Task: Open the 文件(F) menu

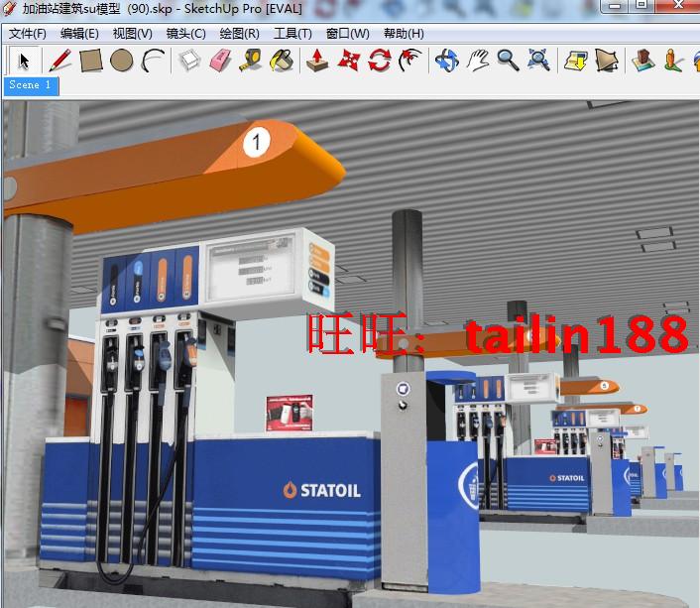Action: pos(28,34)
